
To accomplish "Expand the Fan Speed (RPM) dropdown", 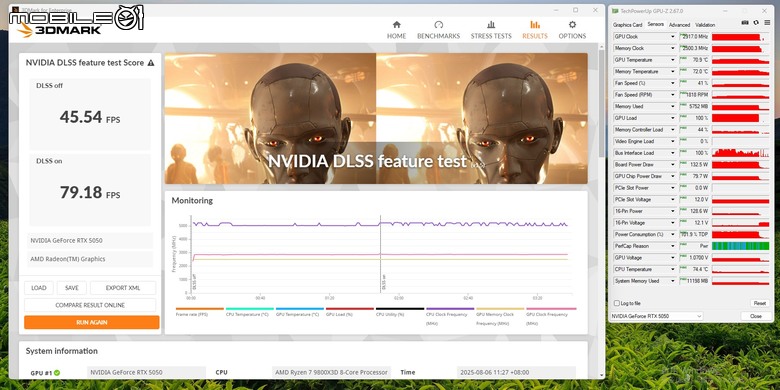I will (673, 95).
